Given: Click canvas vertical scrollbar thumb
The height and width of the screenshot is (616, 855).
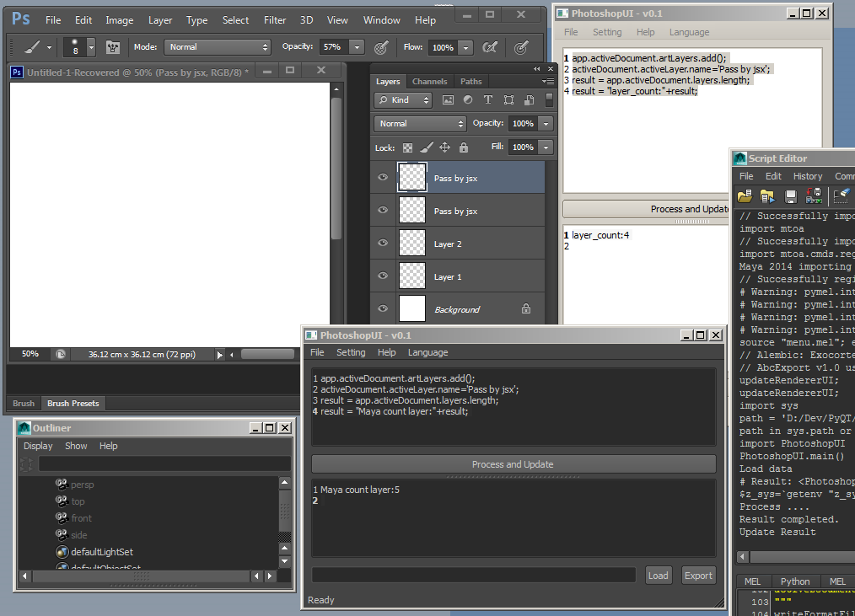Looking at the screenshot, I should coord(336,169).
